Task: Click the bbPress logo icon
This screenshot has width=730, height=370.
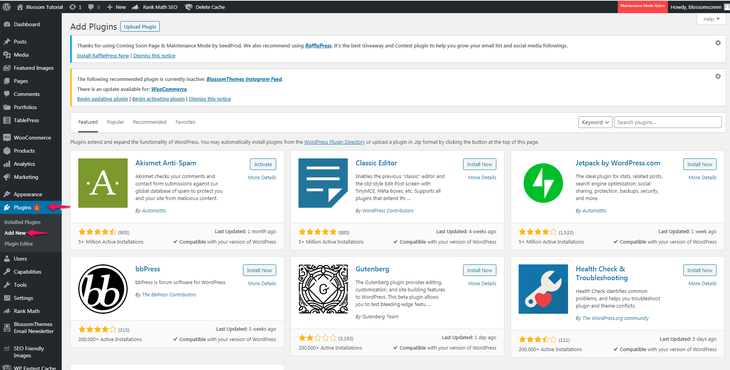Action: [x=103, y=289]
